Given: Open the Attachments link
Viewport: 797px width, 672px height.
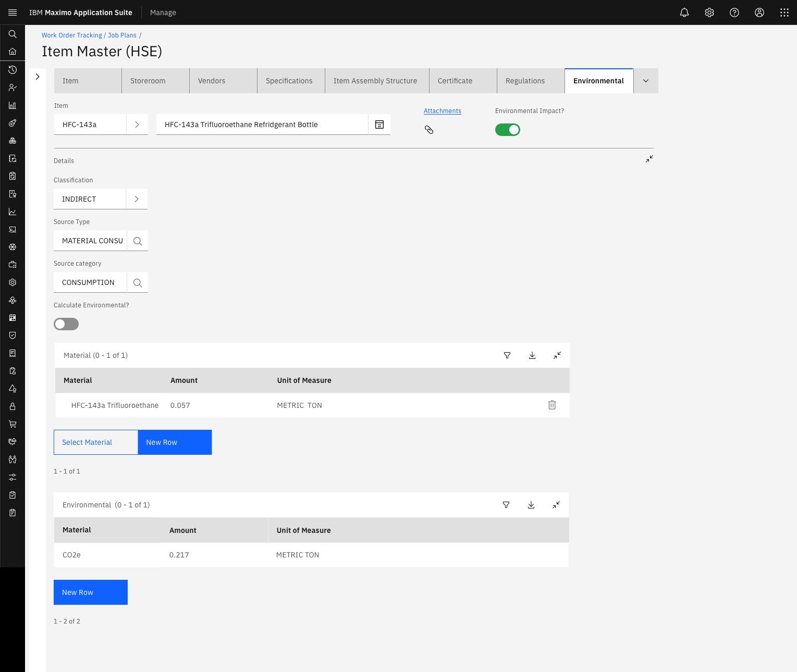Looking at the screenshot, I should tap(443, 111).
